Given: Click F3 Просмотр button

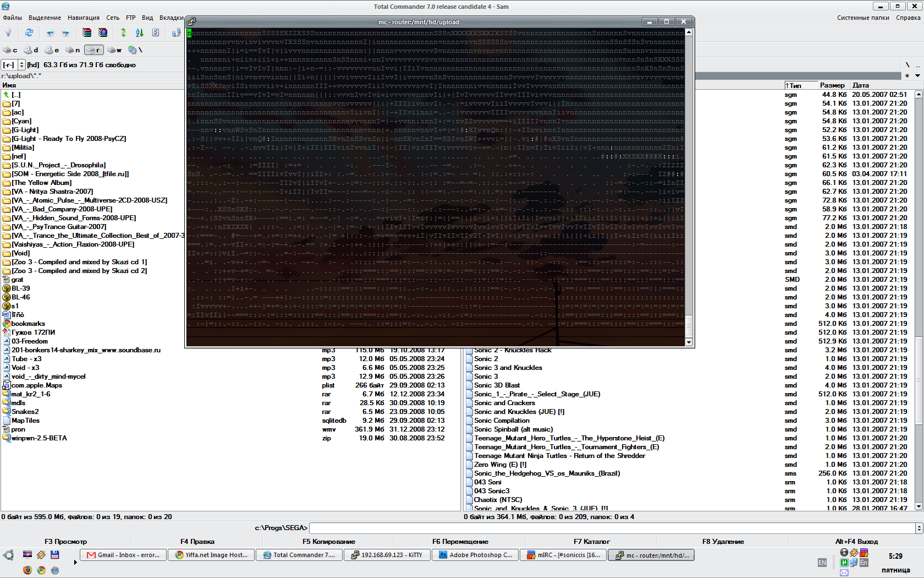Looking at the screenshot, I should (65, 542).
